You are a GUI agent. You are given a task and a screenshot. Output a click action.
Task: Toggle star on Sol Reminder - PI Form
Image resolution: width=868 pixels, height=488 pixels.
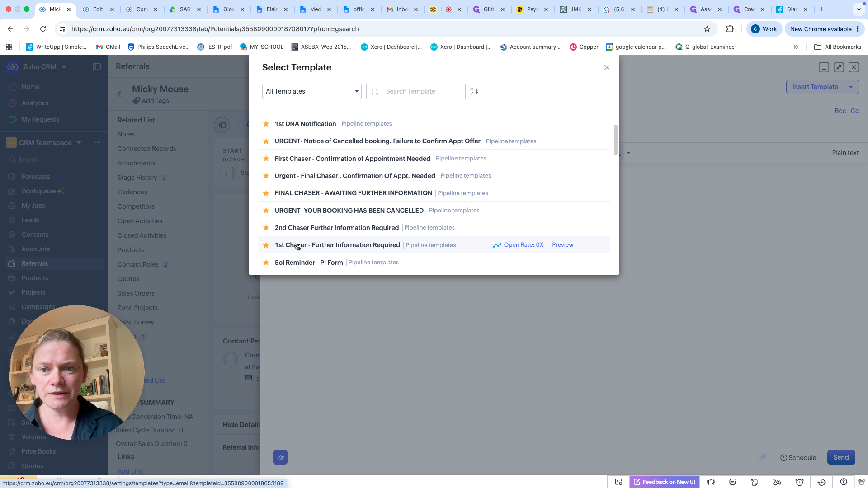[266, 263]
